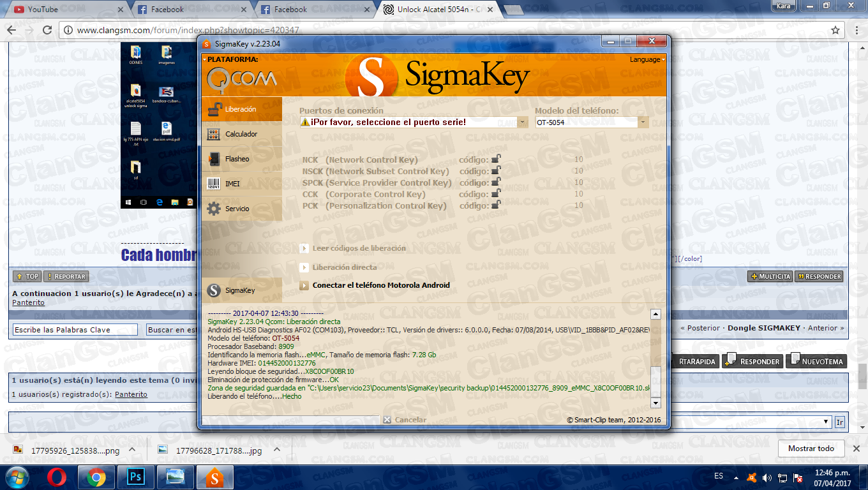Open the Dongle SIGMAKEY forum link
Viewport: 868px width, 490px height.
(764, 328)
